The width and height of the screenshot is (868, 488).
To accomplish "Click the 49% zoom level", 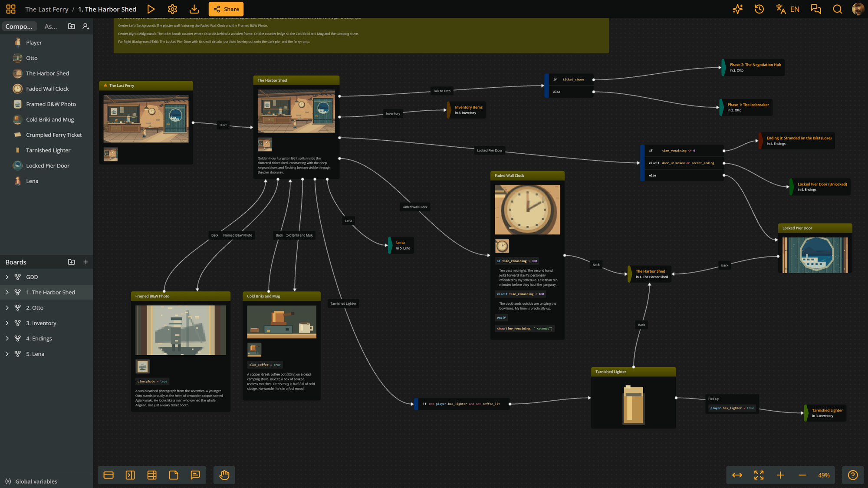I will pyautogui.click(x=824, y=475).
